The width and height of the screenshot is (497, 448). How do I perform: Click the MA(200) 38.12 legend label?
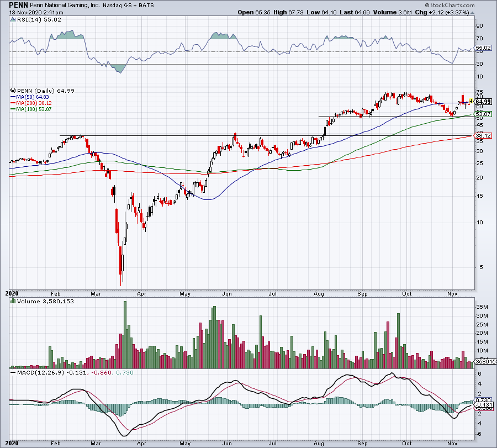tap(34, 103)
